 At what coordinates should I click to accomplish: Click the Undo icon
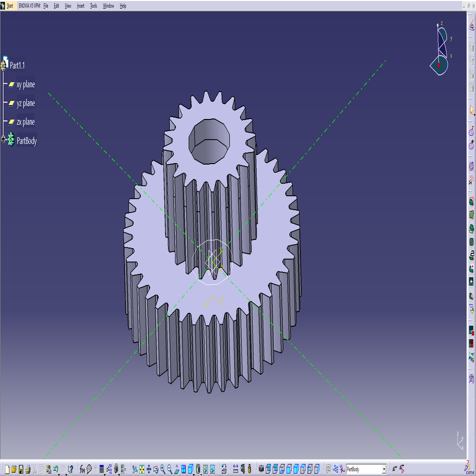tap(55, 469)
